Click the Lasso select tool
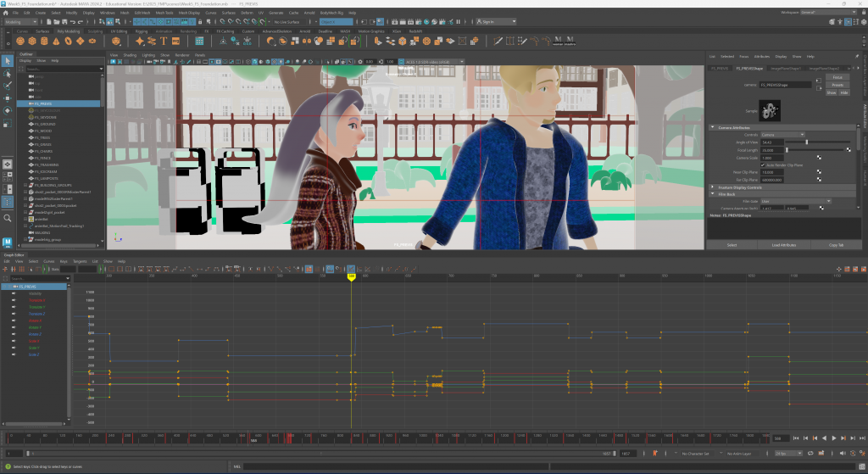This screenshot has width=868, height=474. click(x=8, y=74)
